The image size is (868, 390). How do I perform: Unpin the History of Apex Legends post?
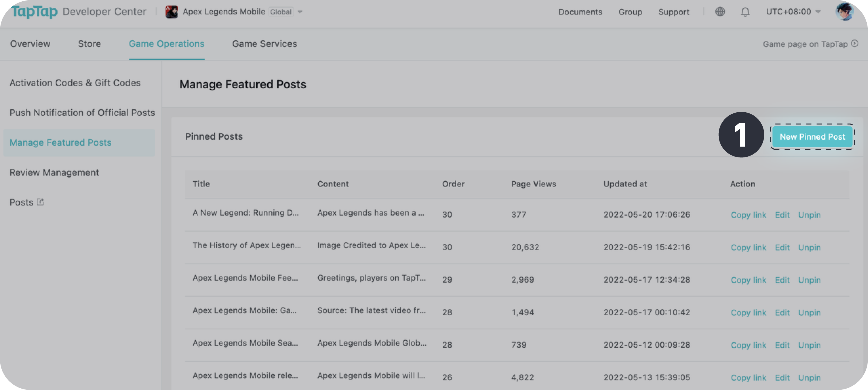click(809, 247)
